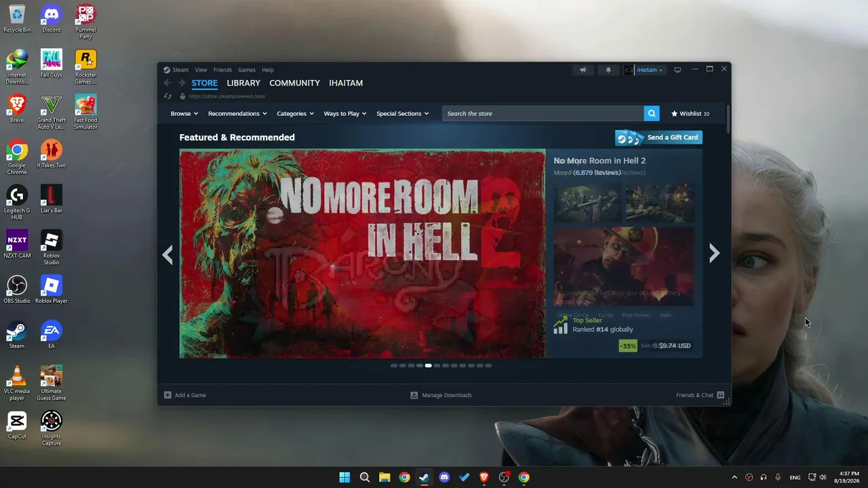Open File Explorer from the taskbar
Image resolution: width=868 pixels, height=488 pixels.
[384, 477]
